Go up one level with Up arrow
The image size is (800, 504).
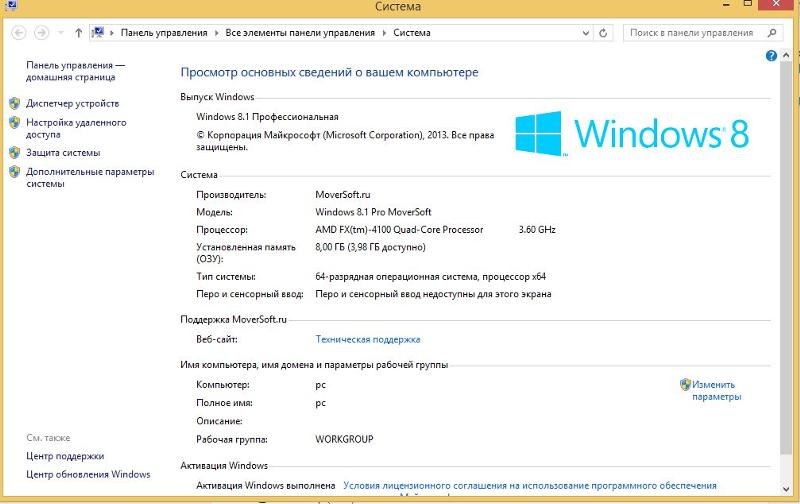point(79,33)
